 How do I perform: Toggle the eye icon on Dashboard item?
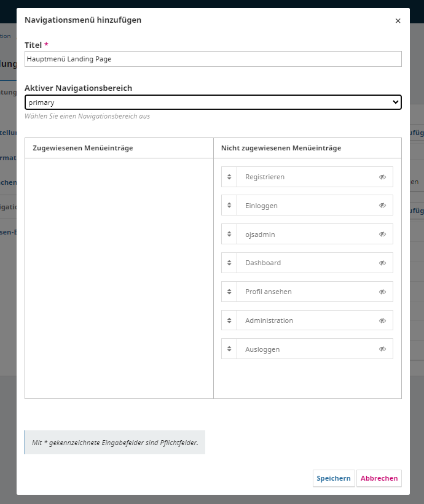pos(382,263)
